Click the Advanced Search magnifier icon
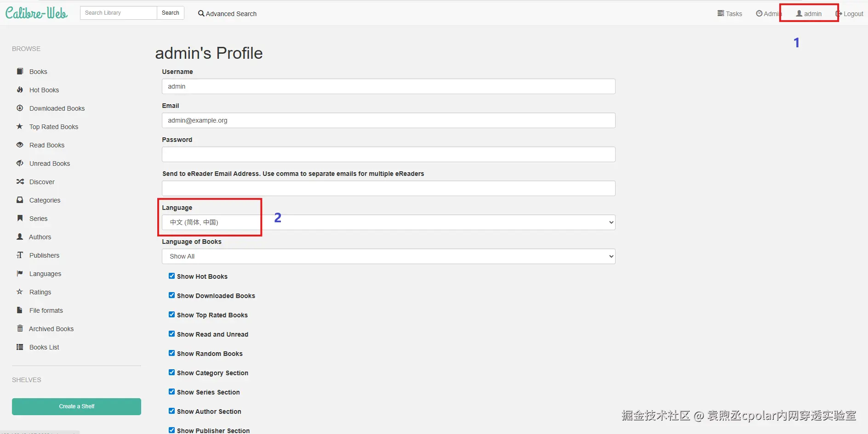 click(201, 14)
